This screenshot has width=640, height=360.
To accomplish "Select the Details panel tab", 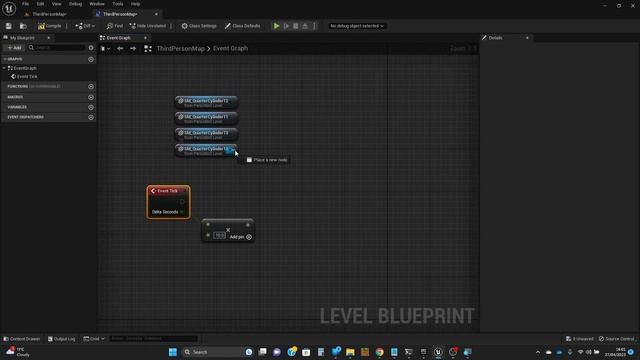I will [x=496, y=38].
